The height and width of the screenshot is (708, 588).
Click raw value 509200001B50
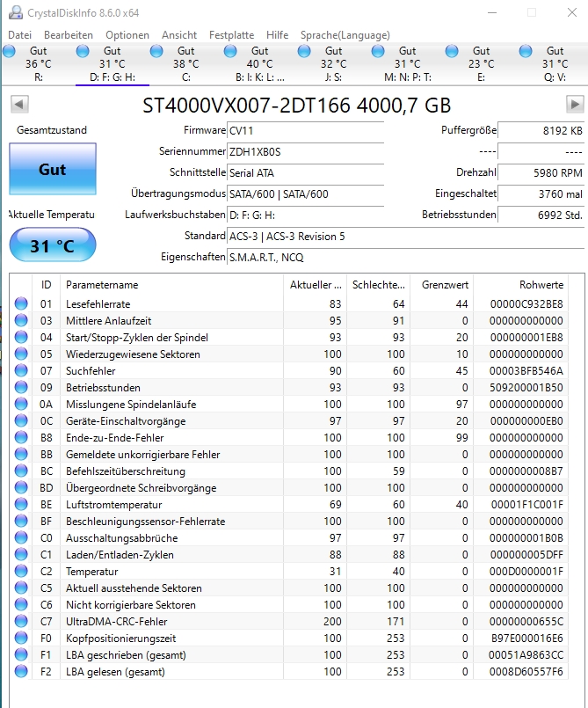526,387
